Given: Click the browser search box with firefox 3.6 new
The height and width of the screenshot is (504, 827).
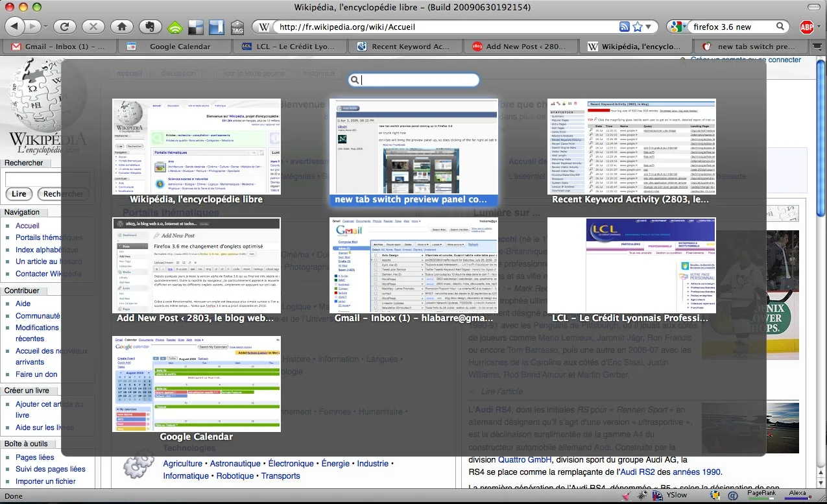Looking at the screenshot, I should (732, 27).
